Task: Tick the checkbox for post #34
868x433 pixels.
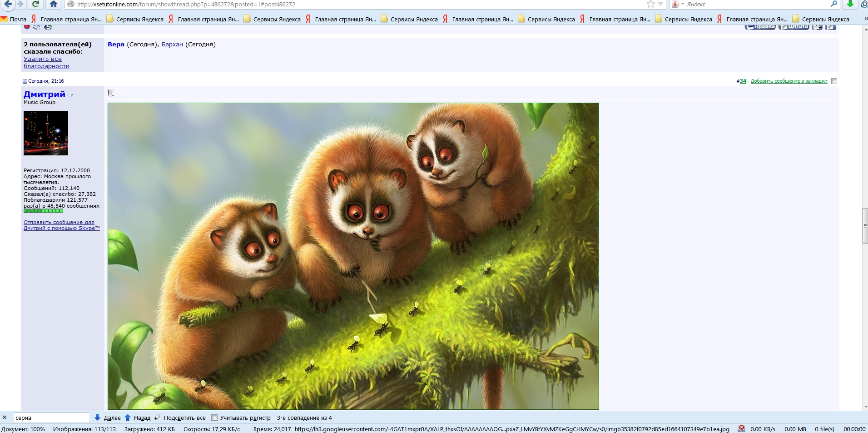Action: coord(834,81)
